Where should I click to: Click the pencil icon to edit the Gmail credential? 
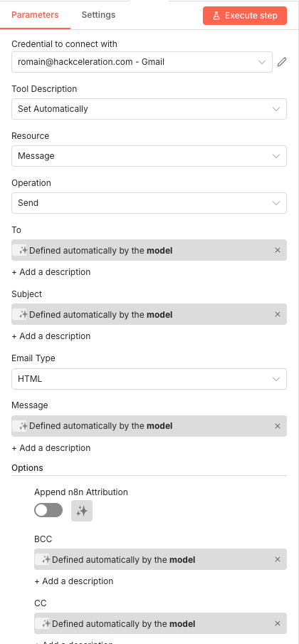[x=282, y=62]
